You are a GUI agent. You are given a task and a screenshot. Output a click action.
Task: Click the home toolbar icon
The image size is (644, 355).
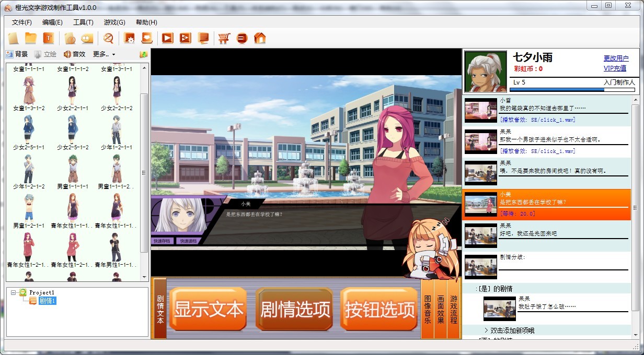(260, 38)
